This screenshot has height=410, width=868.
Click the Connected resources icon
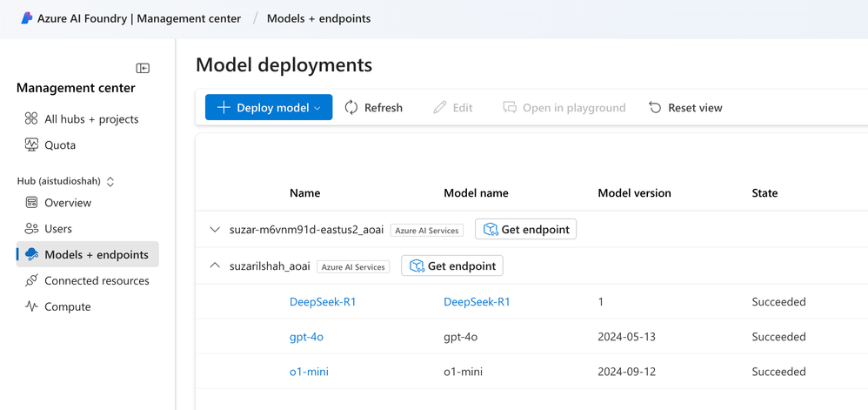(x=31, y=280)
